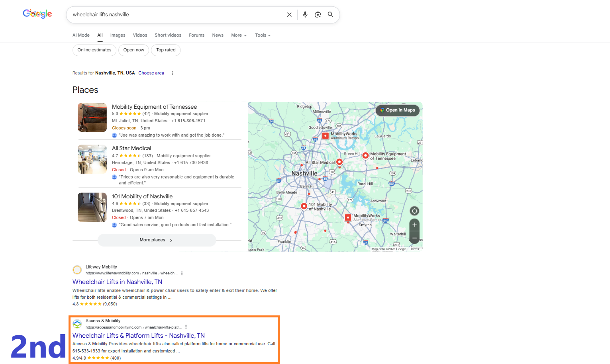The width and height of the screenshot is (610, 364).
Task: Go to the Forums tab
Action: point(197,35)
